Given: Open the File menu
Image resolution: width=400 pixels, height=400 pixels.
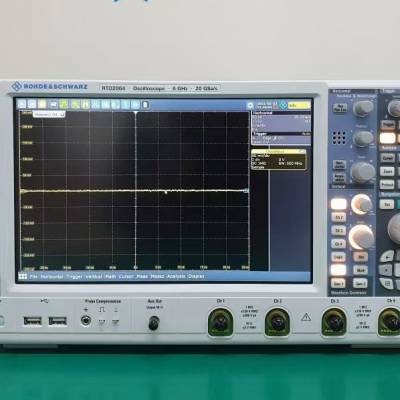Looking at the screenshot, I should point(34,277).
